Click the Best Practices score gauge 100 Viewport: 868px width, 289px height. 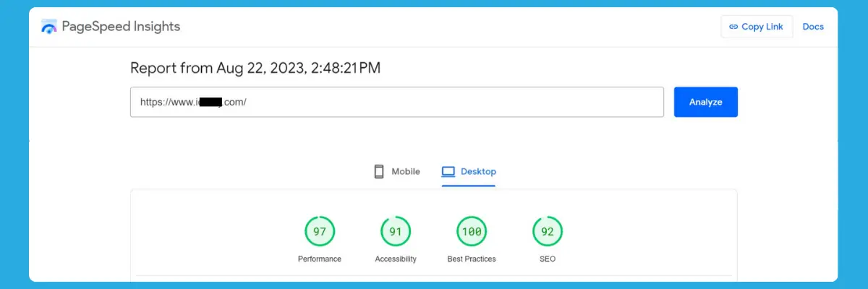472,231
